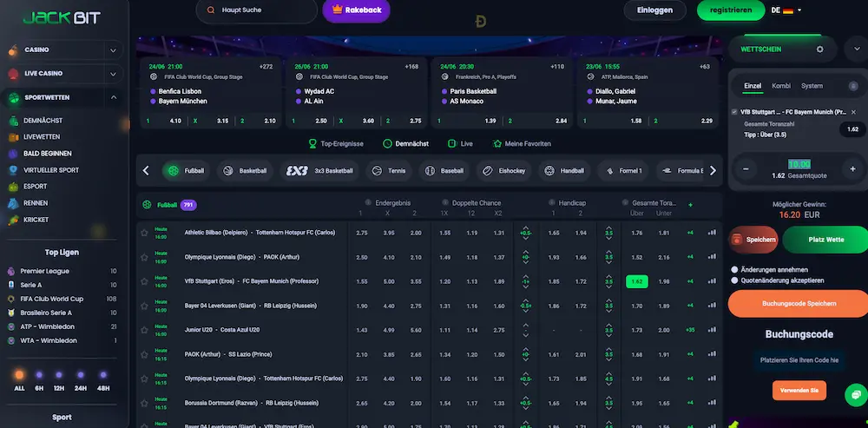Select the 12H time filter
Screen dimensions: 868x428
(x=59, y=380)
